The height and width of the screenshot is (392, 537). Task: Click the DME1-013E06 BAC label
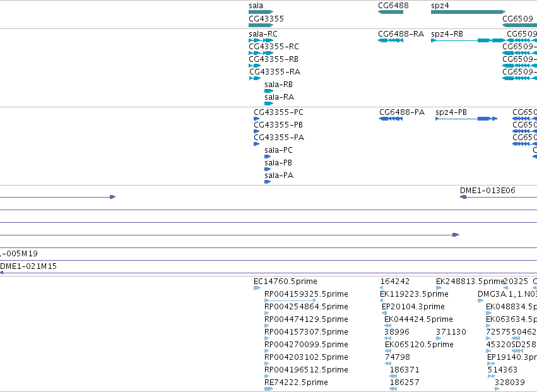487,191
